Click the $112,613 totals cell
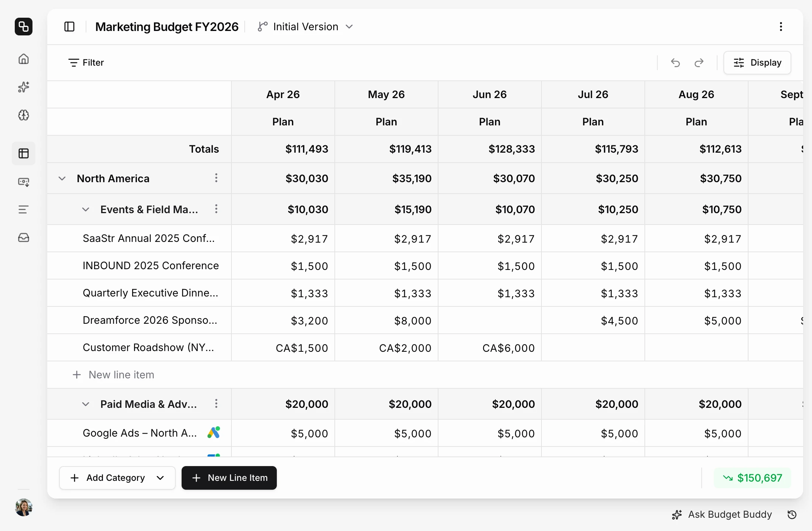Screen dimensions: 812x531 pyautogui.click(x=696, y=149)
